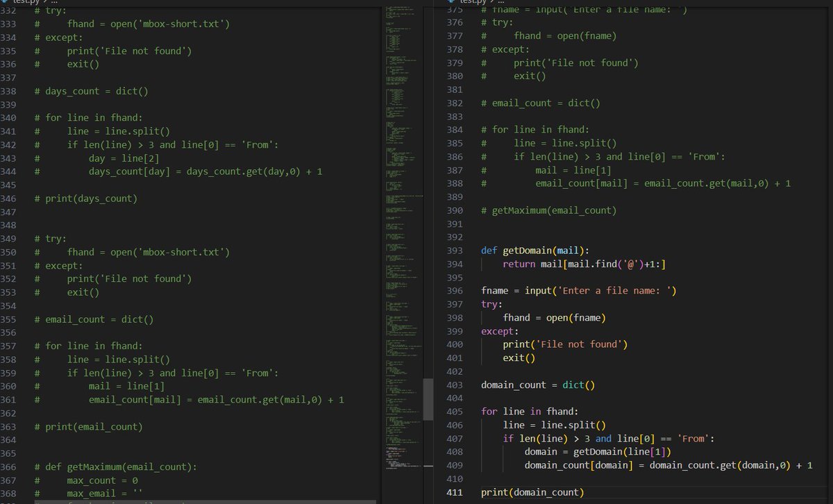Click 'domain_count[domain] = domain_count.get(domain,0) + 1' line

coord(668,465)
